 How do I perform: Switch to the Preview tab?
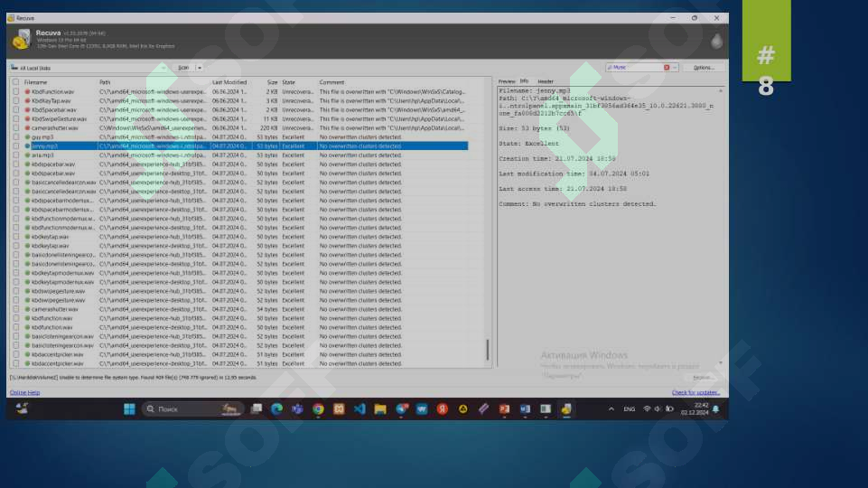(507, 81)
